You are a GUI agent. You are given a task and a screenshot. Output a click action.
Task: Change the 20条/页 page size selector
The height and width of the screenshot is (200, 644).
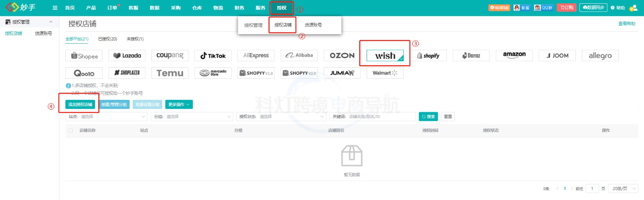click(x=623, y=188)
